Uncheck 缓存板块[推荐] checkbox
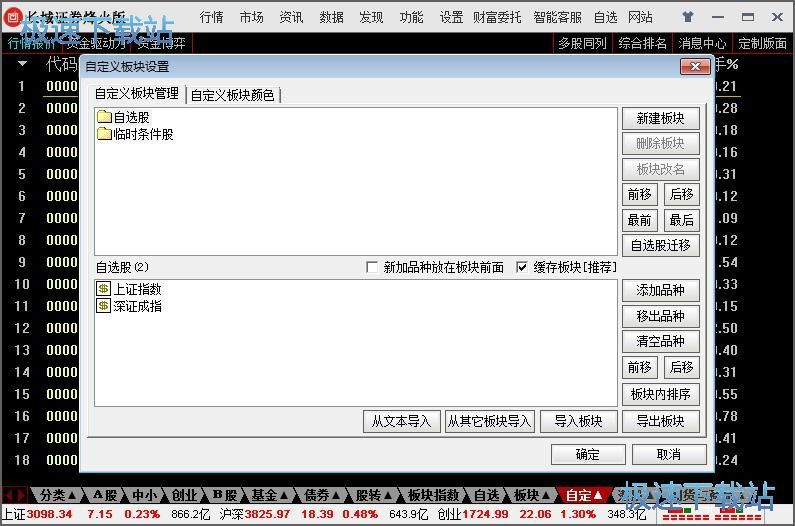Image resolution: width=795 pixels, height=526 pixels. click(x=521, y=267)
